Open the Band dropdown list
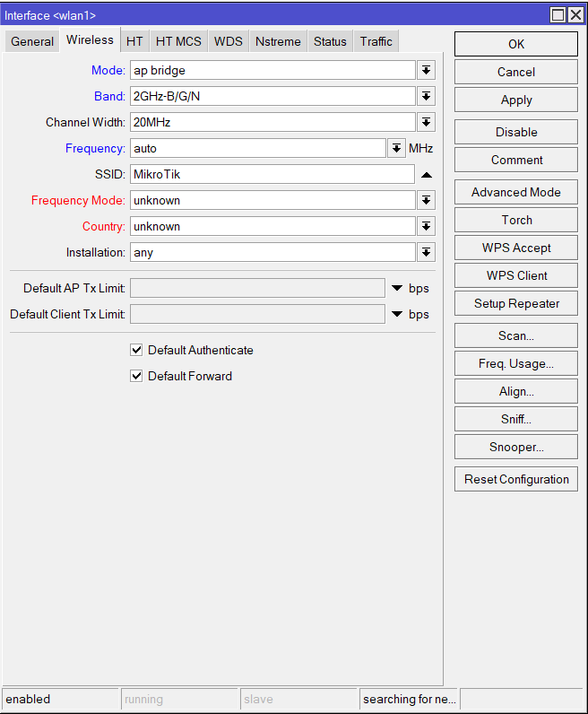The width and height of the screenshot is (588, 714). coord(427,96)
